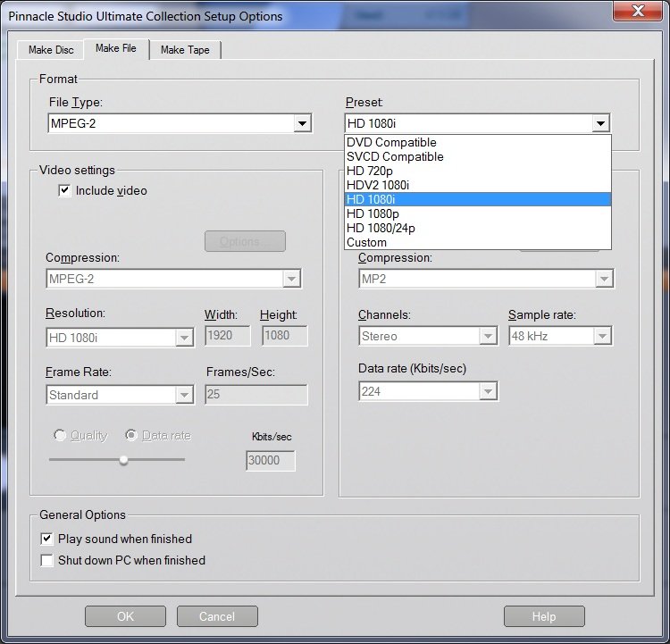Viewport: 670px width, 644px height.
Task: Click the Width field showing 1920
Action: (227, 336)
